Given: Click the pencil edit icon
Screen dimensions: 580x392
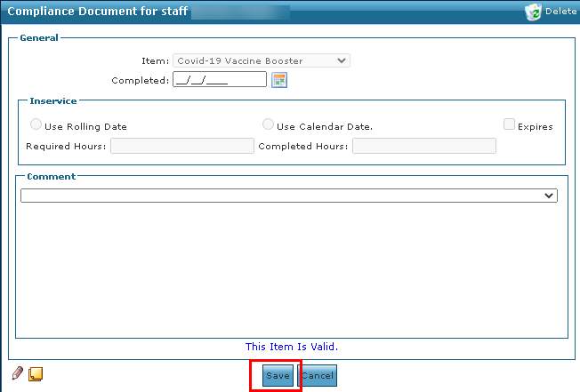Looking at the screenshot, I should coord(18,373).
